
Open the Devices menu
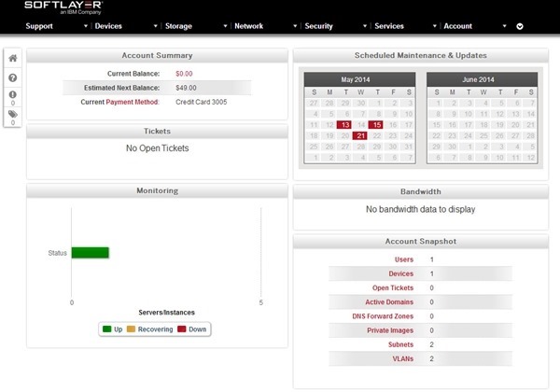108,26
